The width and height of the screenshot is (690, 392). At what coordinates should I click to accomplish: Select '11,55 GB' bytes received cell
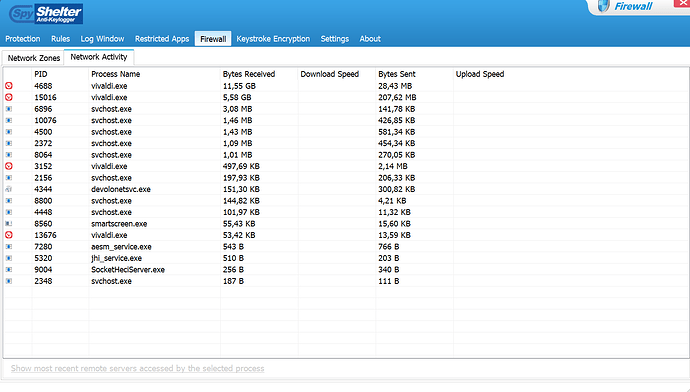[239, 86]
